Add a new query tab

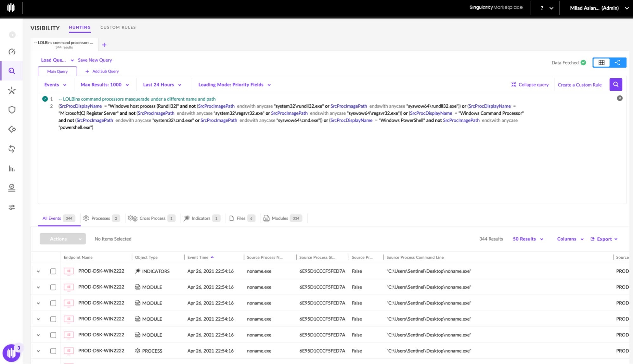pyautogui.click(x=104, y=45)
